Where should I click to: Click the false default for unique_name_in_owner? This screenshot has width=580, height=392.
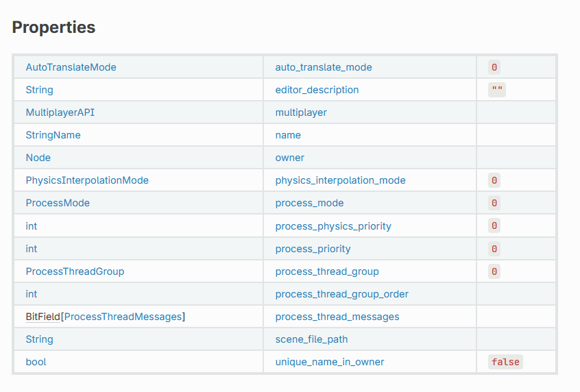pyautogui.click(x=505, y=362)
